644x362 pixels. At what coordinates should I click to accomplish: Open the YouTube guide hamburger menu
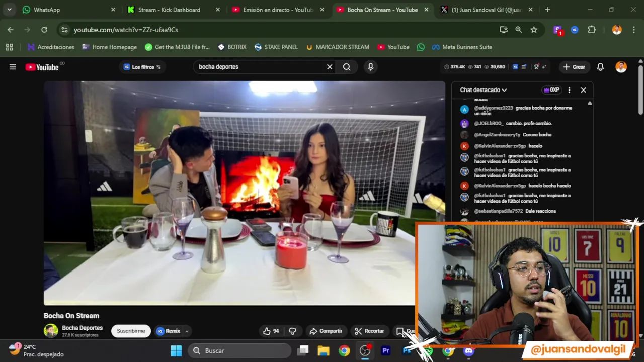click(x=13, y=67)
